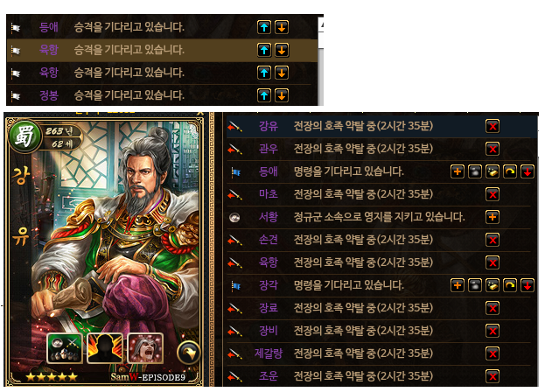Move first 등애 up in promotion queue
This screenshot has width=545, height=392.
coord(264,27)
